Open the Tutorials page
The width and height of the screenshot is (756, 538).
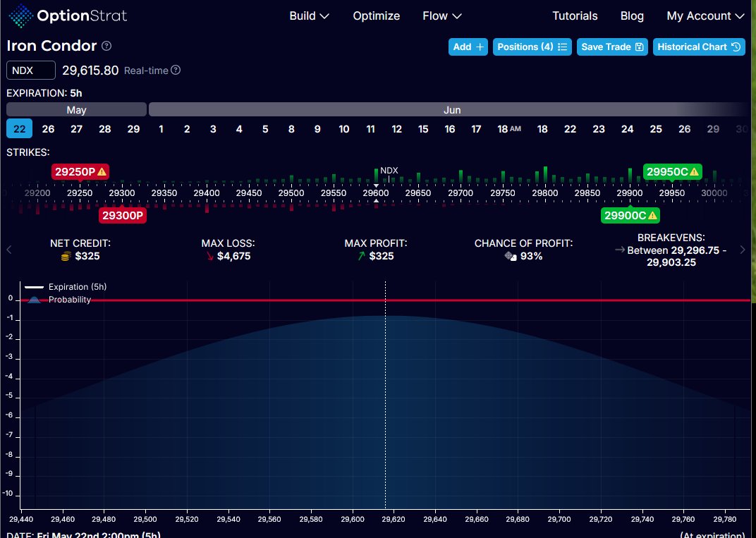pos(575,16)
